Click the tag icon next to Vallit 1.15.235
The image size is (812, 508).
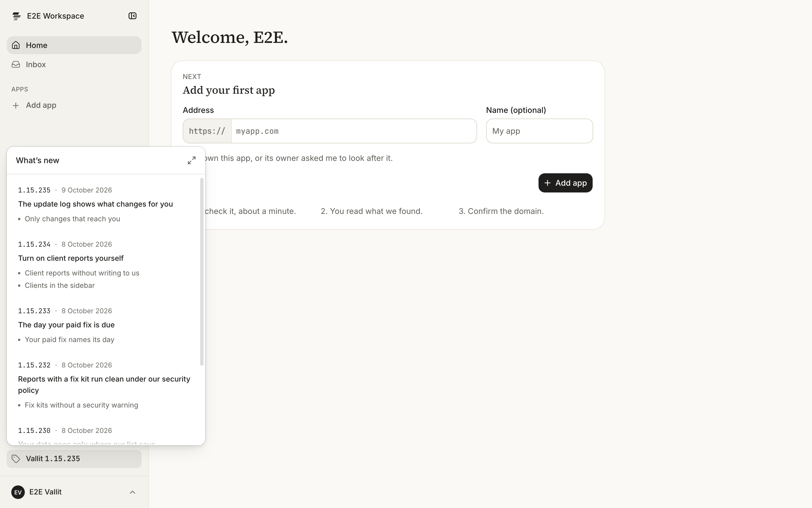coord(16,459)
